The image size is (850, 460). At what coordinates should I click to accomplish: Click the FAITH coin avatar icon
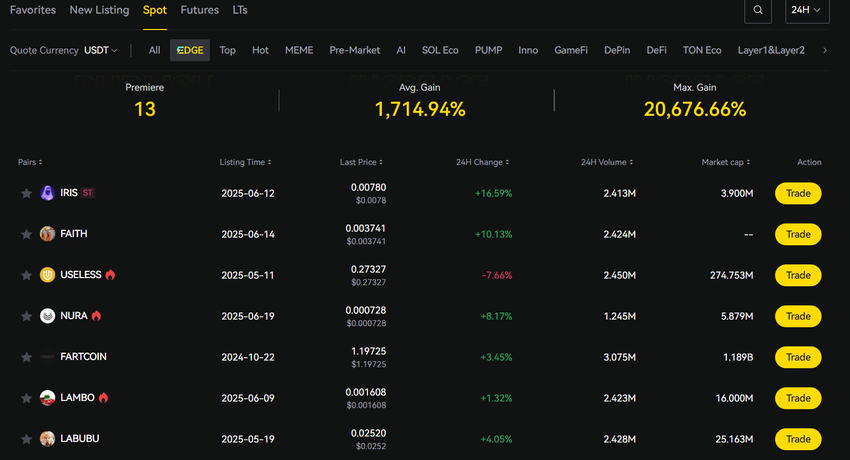click(47, 234)
